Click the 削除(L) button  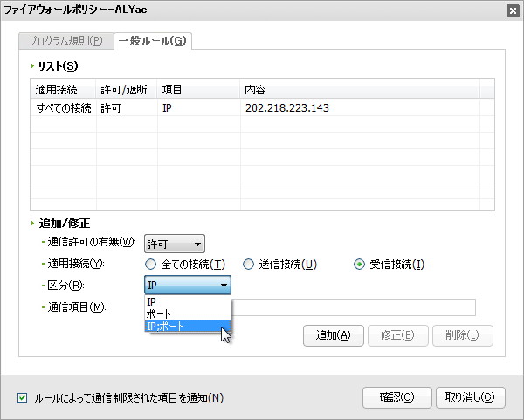pos(463,335)
